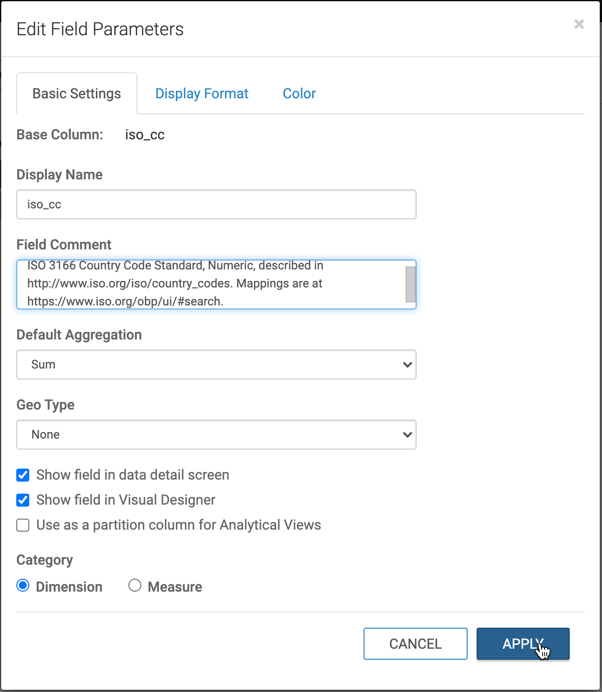Expand the Default Aggregation dropdown
Viewport: 602px width, 692px height.
[x=216, y=365]
